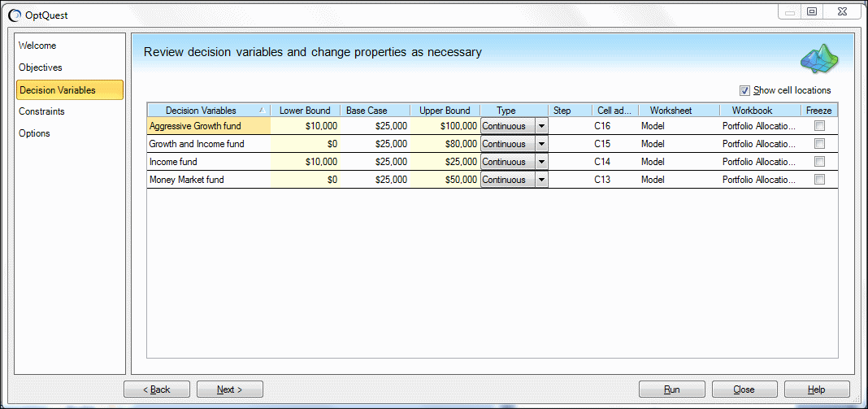This screenshot has width=868, height=409.
Task: Click Model worksheet cell for Income fund
Action: point(679,162)
